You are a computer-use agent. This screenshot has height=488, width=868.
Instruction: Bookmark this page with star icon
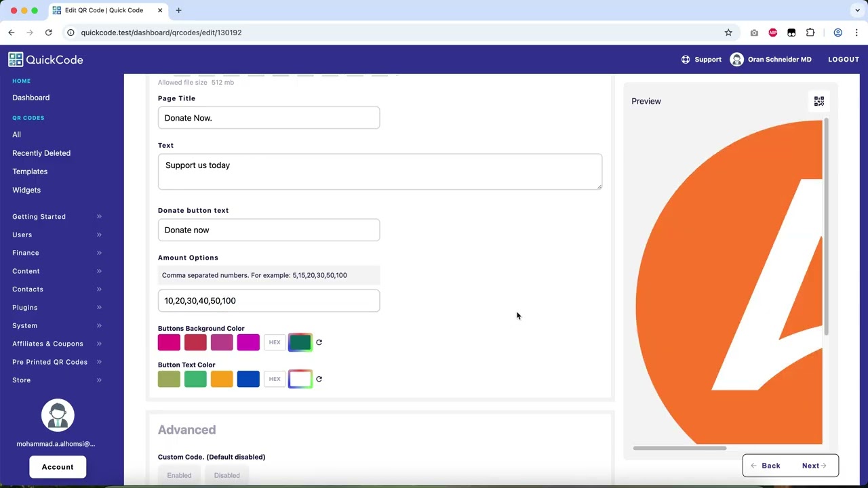coord(728,33)
